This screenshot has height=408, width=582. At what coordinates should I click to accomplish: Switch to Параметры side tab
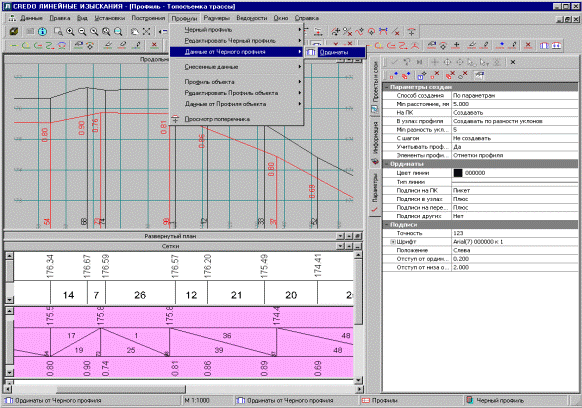[x=375, y=192]
